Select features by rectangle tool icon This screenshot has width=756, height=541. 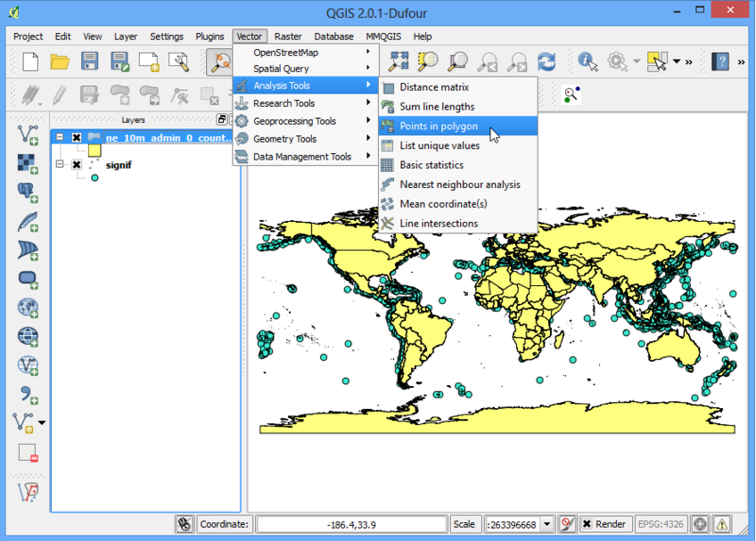coord(657,61)
